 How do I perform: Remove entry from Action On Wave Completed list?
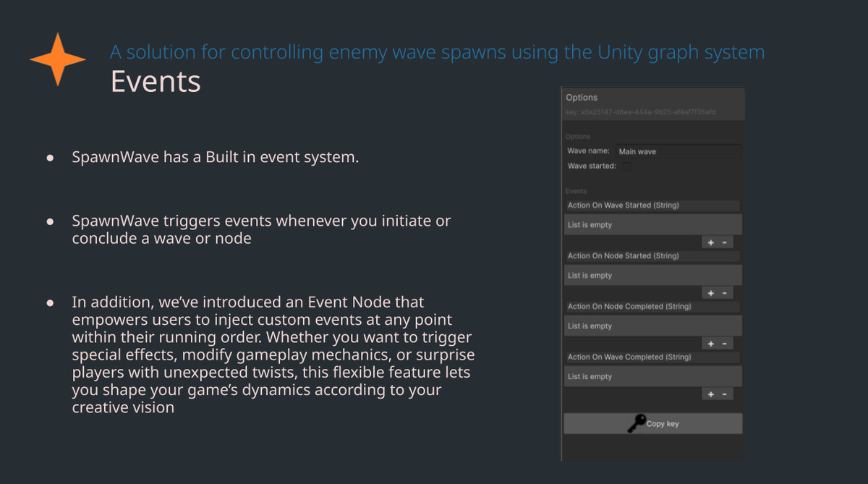tap(724, 394)
